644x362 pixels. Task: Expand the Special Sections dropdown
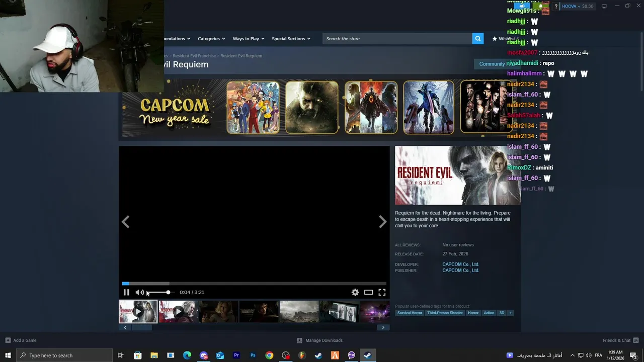pos(291,39)
